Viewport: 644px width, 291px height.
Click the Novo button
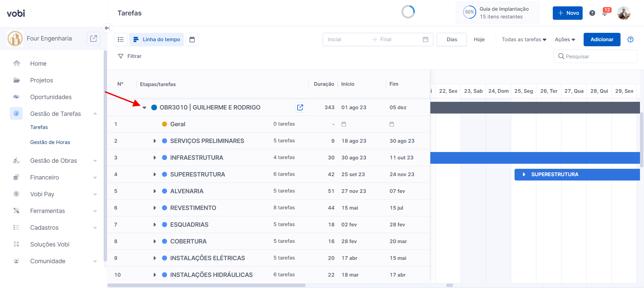coord(568,13)
